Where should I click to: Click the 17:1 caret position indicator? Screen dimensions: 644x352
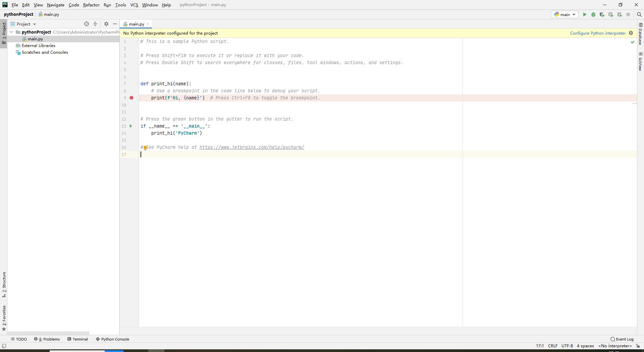pos(540,346)
